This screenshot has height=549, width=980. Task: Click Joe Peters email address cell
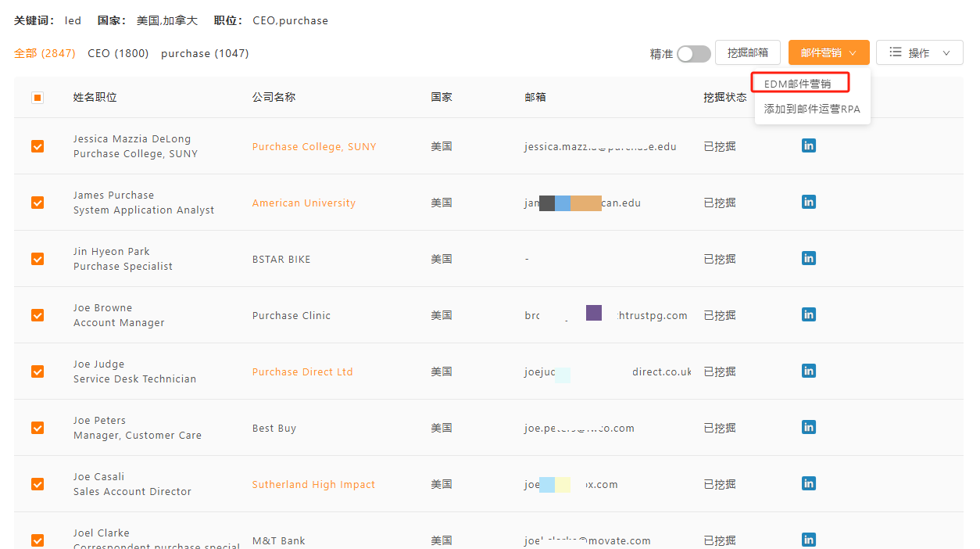[579, 428]
